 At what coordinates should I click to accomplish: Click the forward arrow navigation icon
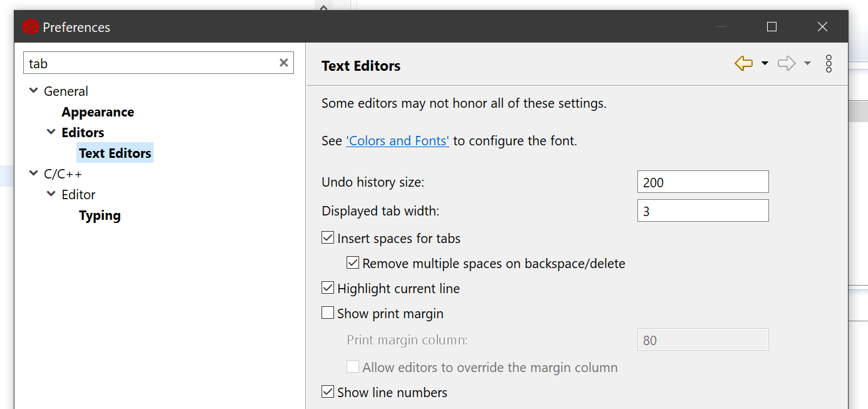coord(785,63)
